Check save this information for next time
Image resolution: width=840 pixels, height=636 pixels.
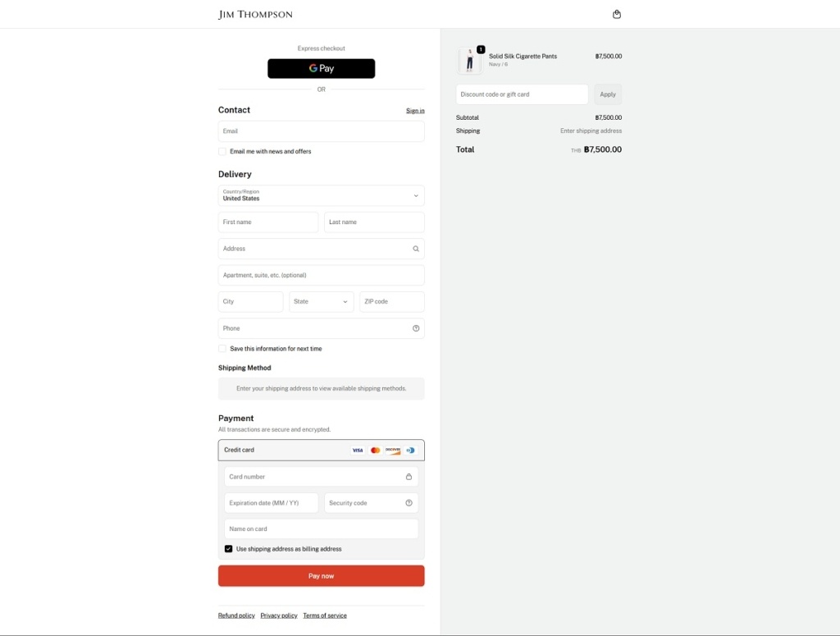pos(222,349)
